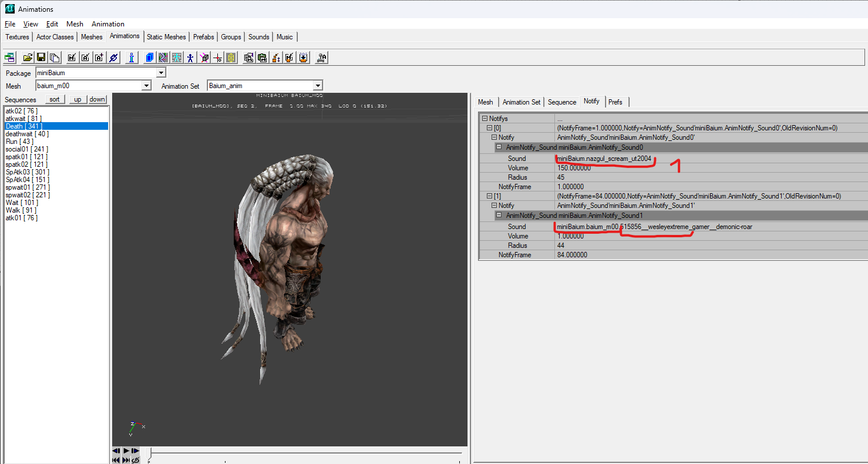Click the copy pages icon in toolbar
Viewport: 868px width, 464px height.
(55, 58)
